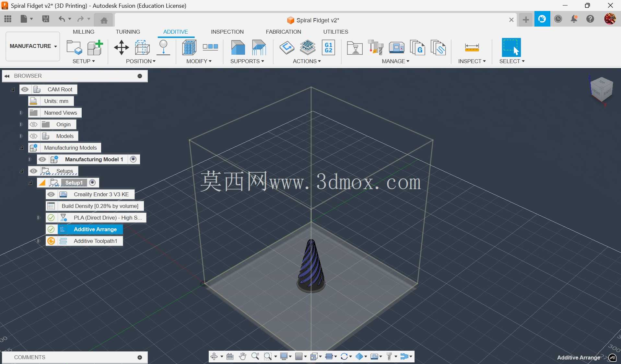This screenshot has height=364, width=621.
Task: Select the Move Components tool
Action: (122, 48)
